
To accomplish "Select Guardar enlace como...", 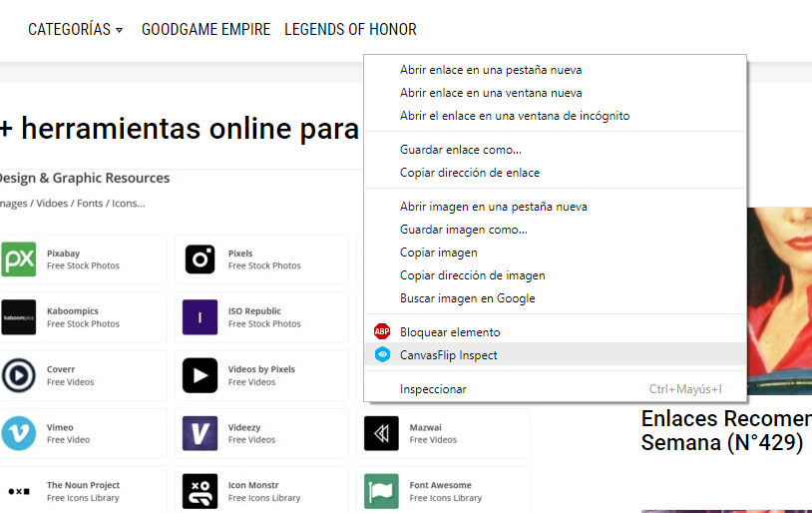I will (x=556, y=150).
